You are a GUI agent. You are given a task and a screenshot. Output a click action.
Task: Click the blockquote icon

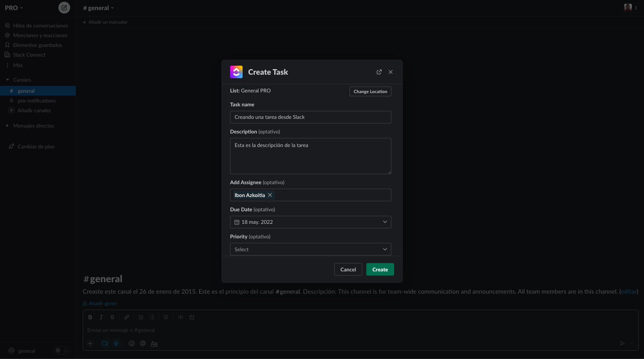point(166,317)
